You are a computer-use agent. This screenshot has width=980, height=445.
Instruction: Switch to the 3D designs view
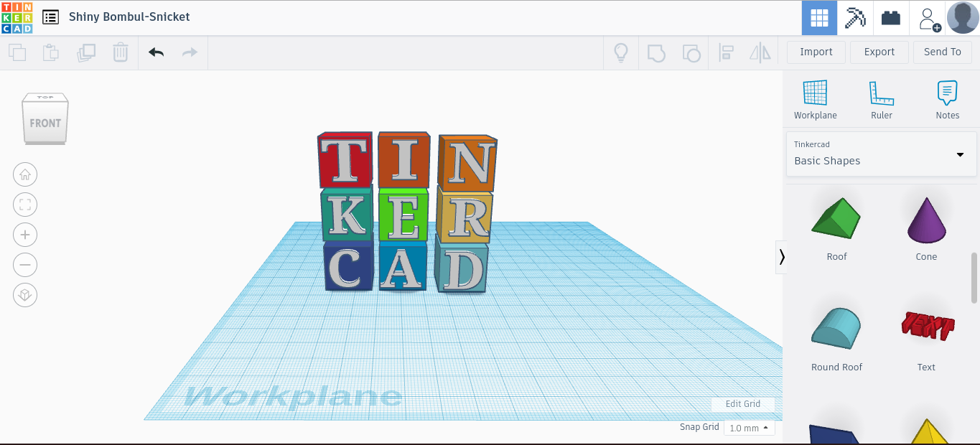click(x=818, y=17)
